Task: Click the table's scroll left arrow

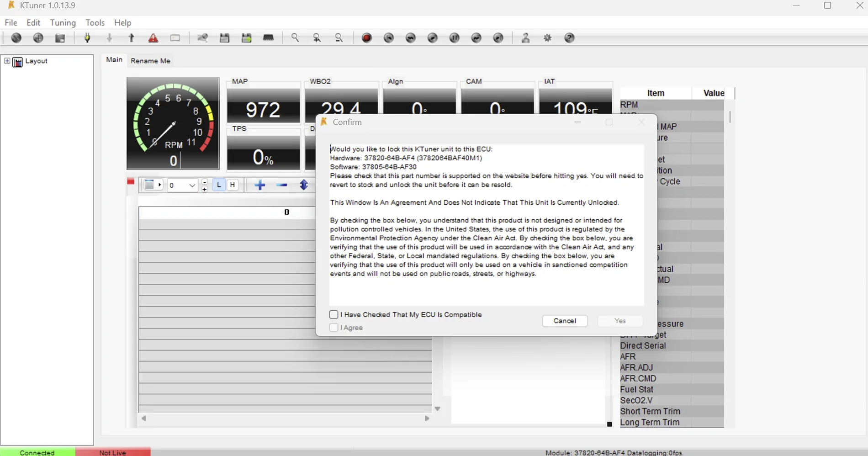Action: (x=143, y=418)
